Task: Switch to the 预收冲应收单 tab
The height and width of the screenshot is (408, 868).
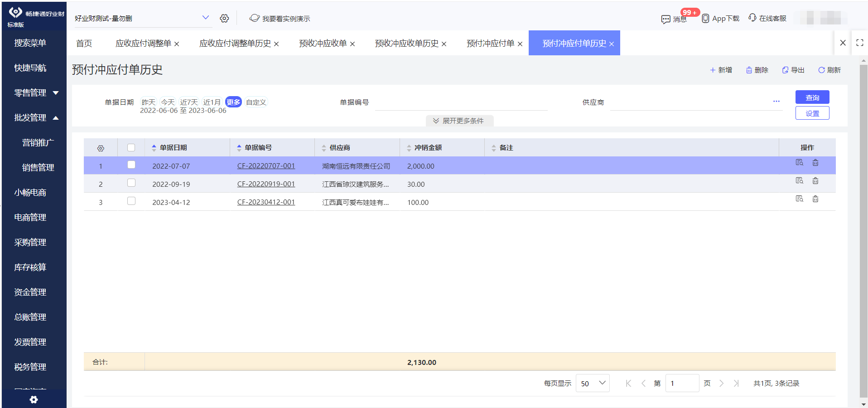Action: tap(323, 43)
